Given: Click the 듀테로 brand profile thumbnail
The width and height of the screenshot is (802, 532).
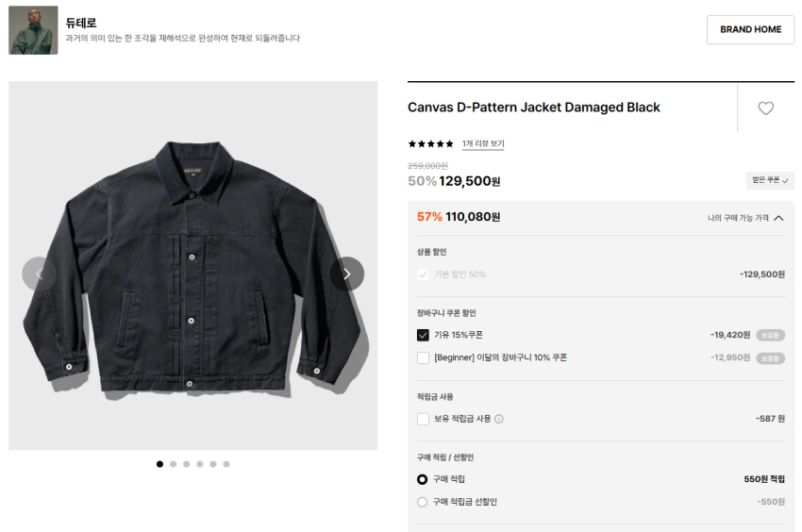Looking at the screenshot, I should [x=33, y=30].
